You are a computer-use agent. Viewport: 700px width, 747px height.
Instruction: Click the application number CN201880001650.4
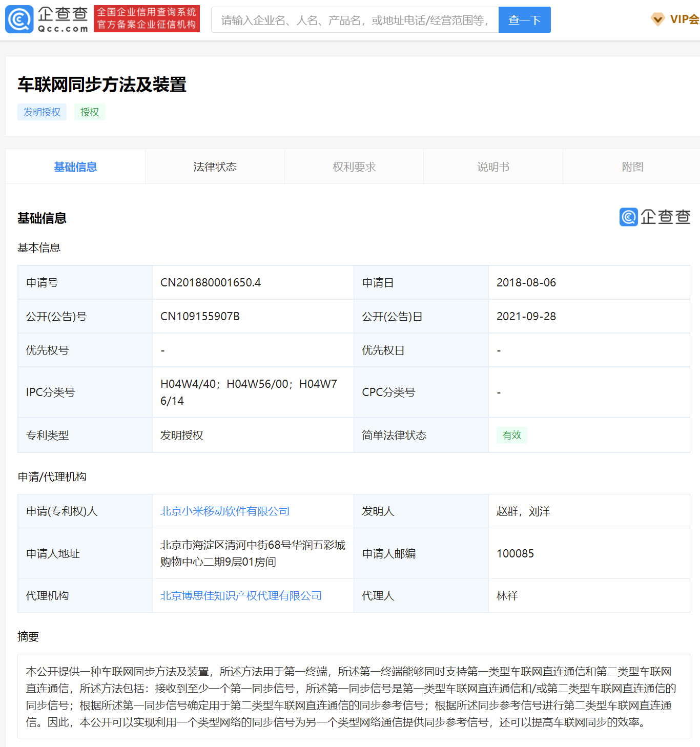[211, 283]
